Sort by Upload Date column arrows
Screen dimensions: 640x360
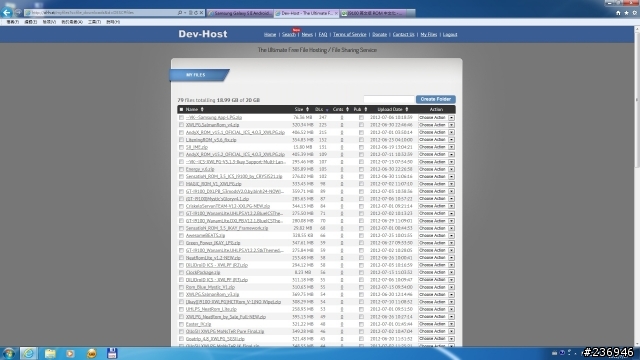coord(407,109)
